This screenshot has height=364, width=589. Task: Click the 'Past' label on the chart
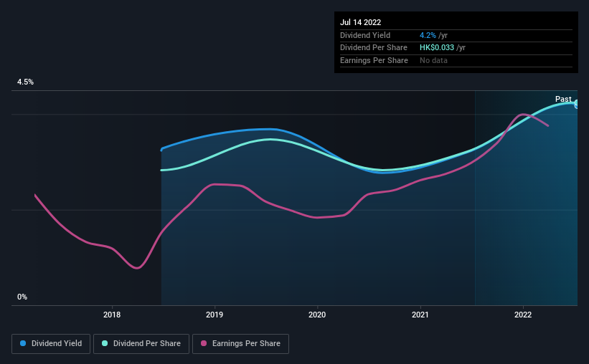point(563,99)
